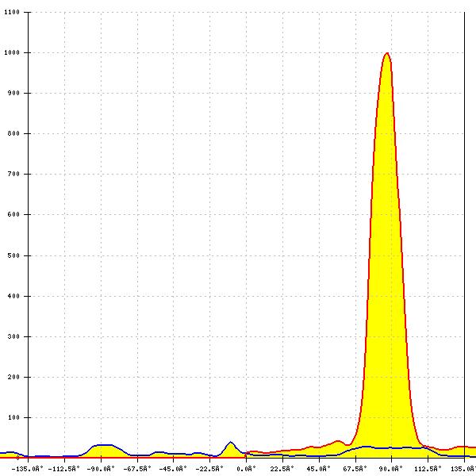Click the 0.0° x-axis label
Screen dimensions: 476x476
tap(247, 469)
